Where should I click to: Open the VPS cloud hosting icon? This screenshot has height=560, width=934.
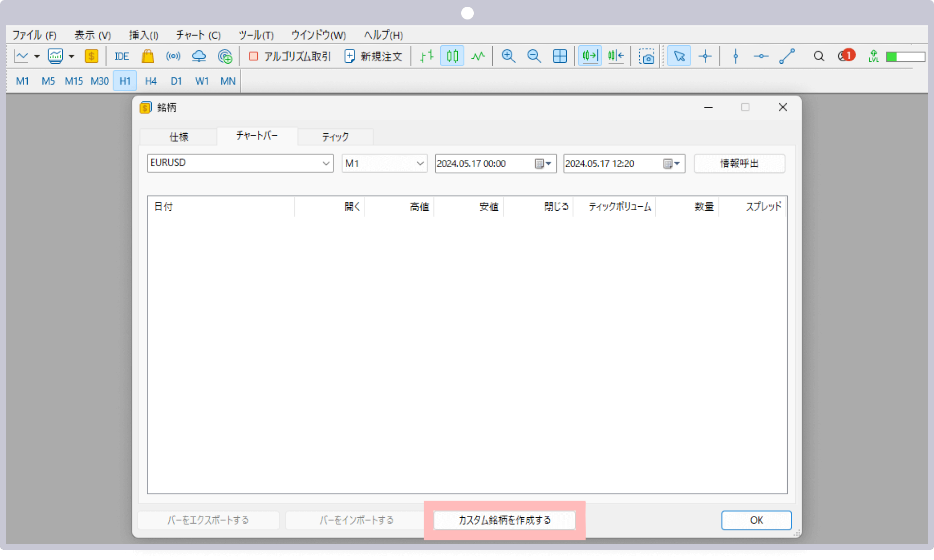[199, 56]
